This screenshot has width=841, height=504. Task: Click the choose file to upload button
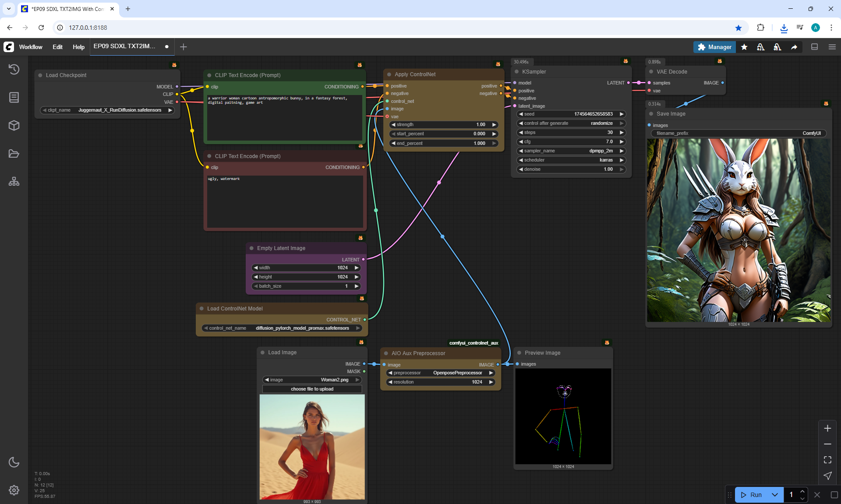pos(312,389)
